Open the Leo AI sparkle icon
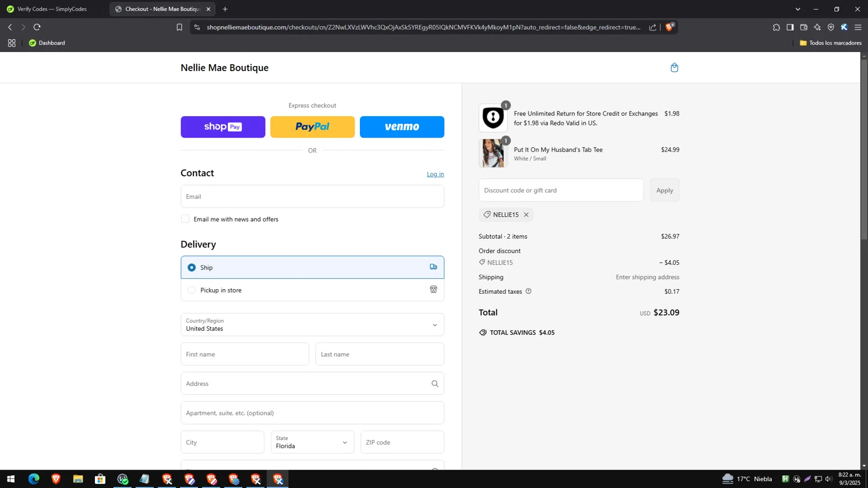 pyautogui.click(x=817, y=27)
